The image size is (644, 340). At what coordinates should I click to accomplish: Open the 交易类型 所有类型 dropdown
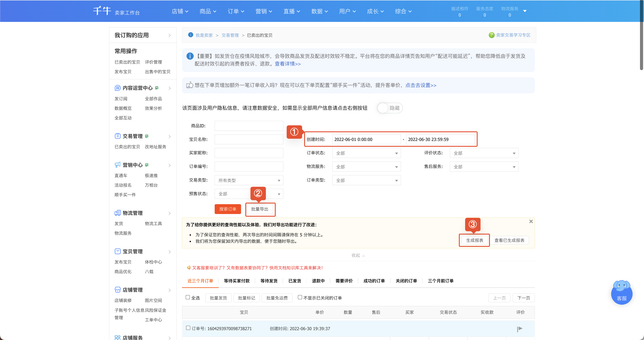249,180
